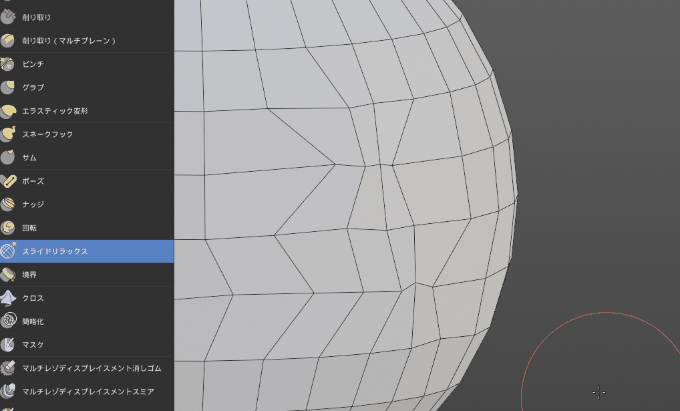The width and height of the screenshot is (680, 411).
Task: Select the 削り取り scrape brush icon
Action: 8,17
